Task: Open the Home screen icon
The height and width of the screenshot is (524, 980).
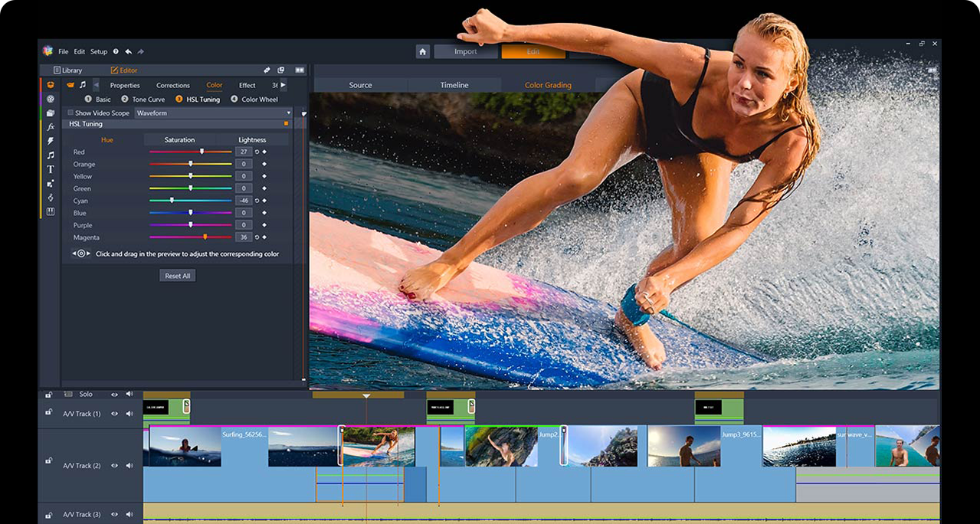Action: coord(422,51)
